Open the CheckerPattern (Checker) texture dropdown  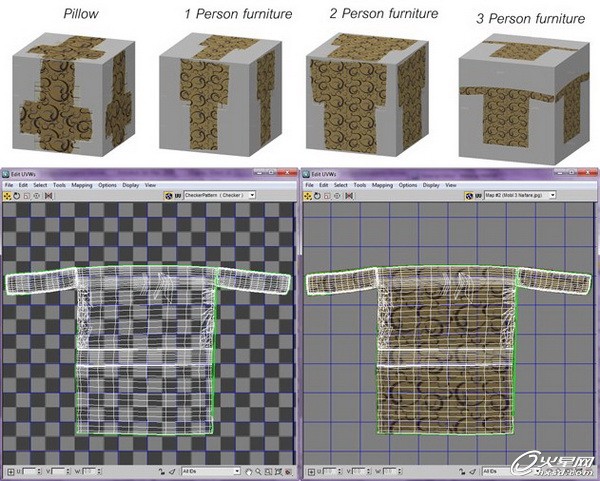[x=220, y=195]
